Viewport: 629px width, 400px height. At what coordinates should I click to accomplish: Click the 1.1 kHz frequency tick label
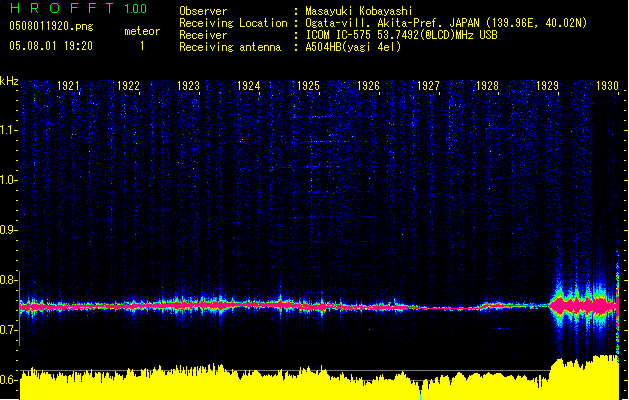coord(8,130)
